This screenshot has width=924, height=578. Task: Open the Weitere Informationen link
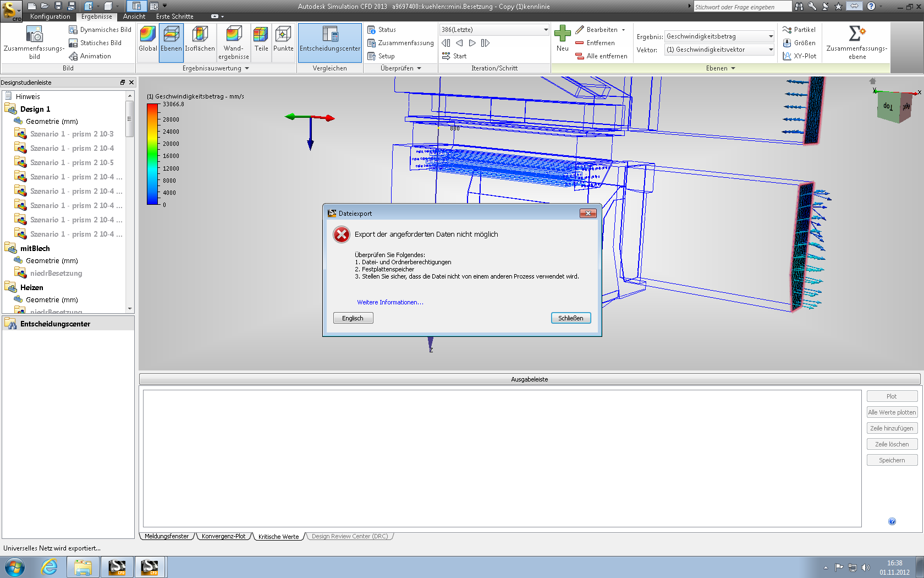pos(390,302)
